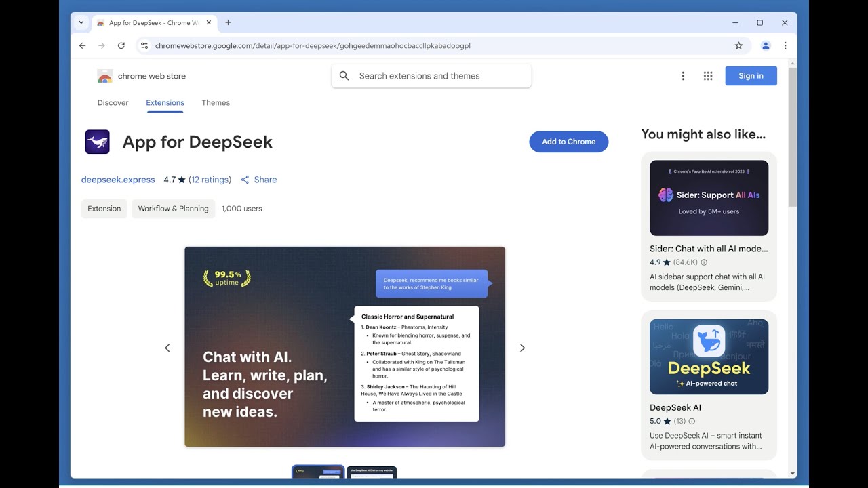
Task: Click scrollbar down arrow
Action: [x=793, y=473]
